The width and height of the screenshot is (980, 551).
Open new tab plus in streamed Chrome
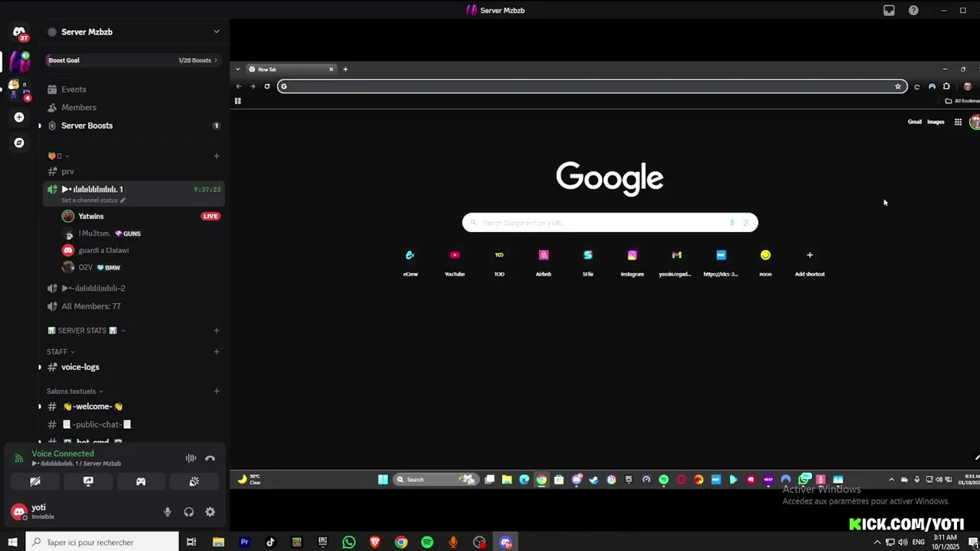click(345, 70)
